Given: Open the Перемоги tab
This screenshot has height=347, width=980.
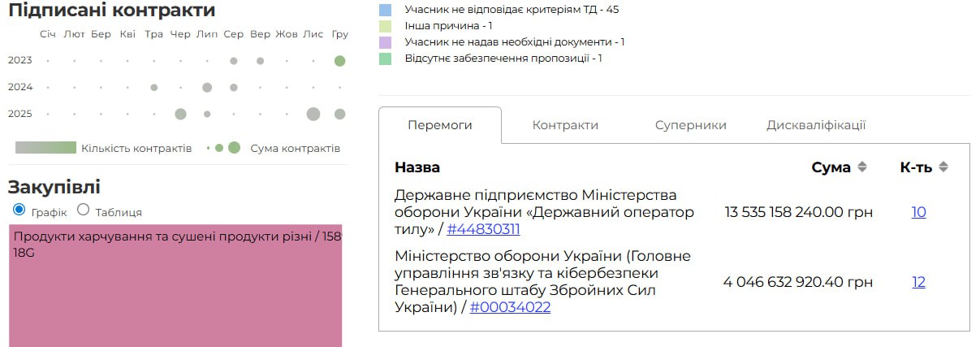Looking at the screenshot, I should (439, 125).
